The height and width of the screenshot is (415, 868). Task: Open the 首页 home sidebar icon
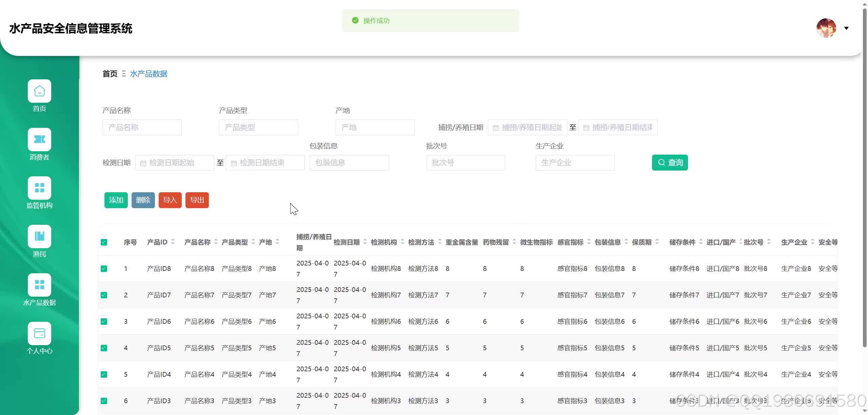(x=39, y=91)
